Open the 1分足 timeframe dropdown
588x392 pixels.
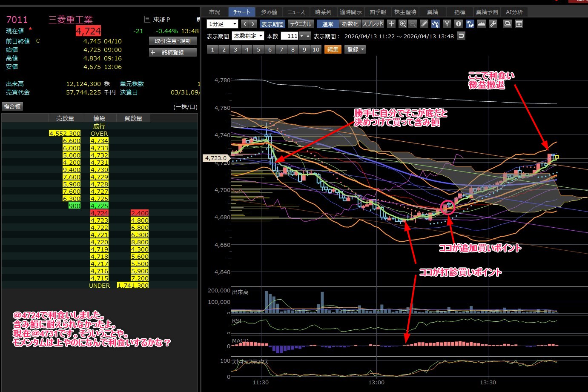[x=222, y=24]
